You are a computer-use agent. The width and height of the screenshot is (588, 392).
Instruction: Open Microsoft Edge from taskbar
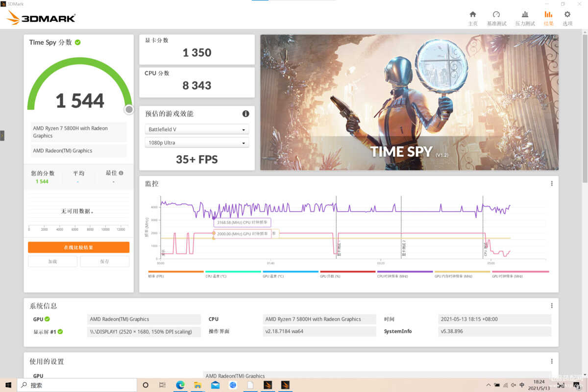click(x=180, y=385)
